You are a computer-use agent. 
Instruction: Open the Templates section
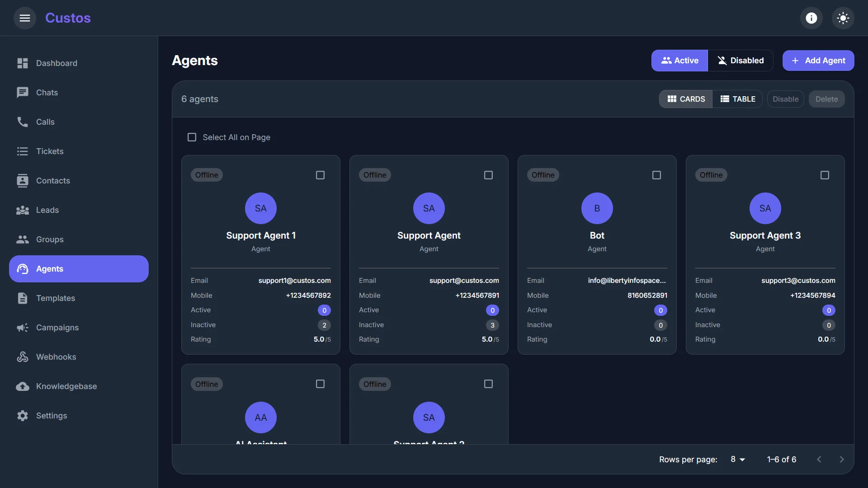(79, 298)
